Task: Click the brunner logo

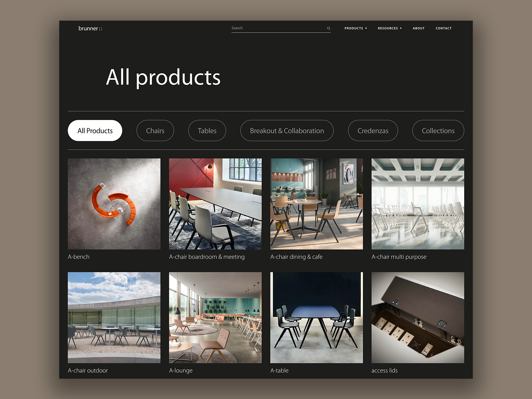Action: coord(90,29)
